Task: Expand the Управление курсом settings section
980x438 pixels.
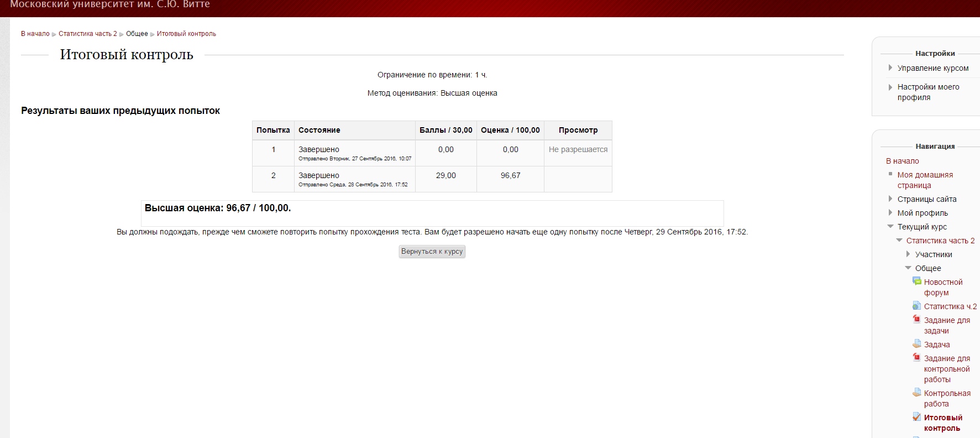Action: click(x=890, y=67)
